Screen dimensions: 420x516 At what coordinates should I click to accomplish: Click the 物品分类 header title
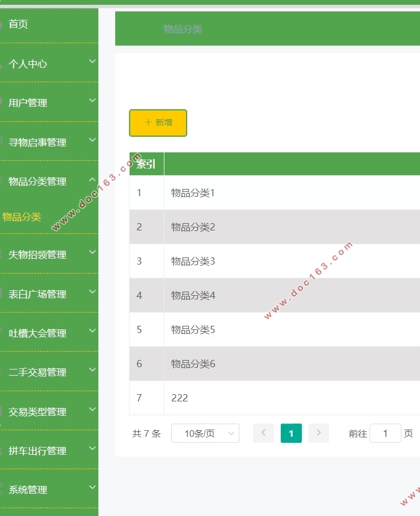pyautogui.click(x=183, y=29)
